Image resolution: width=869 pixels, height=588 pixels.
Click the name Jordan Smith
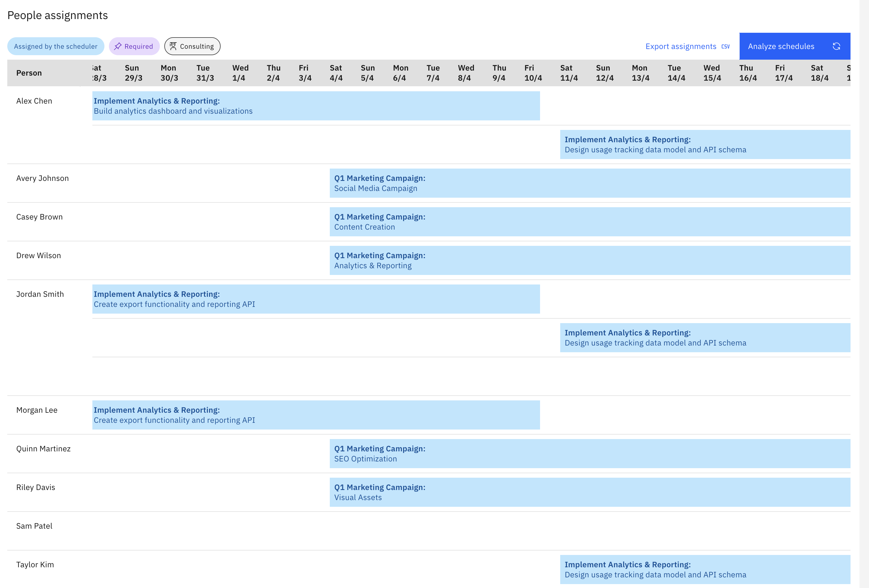tap(40, 294)
